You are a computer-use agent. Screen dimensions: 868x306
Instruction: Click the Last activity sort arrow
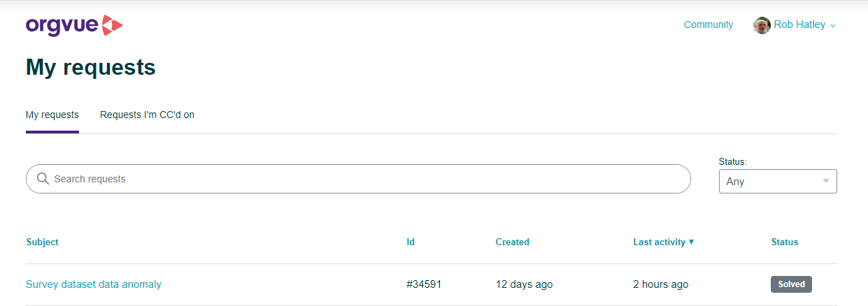click(691, 242)
